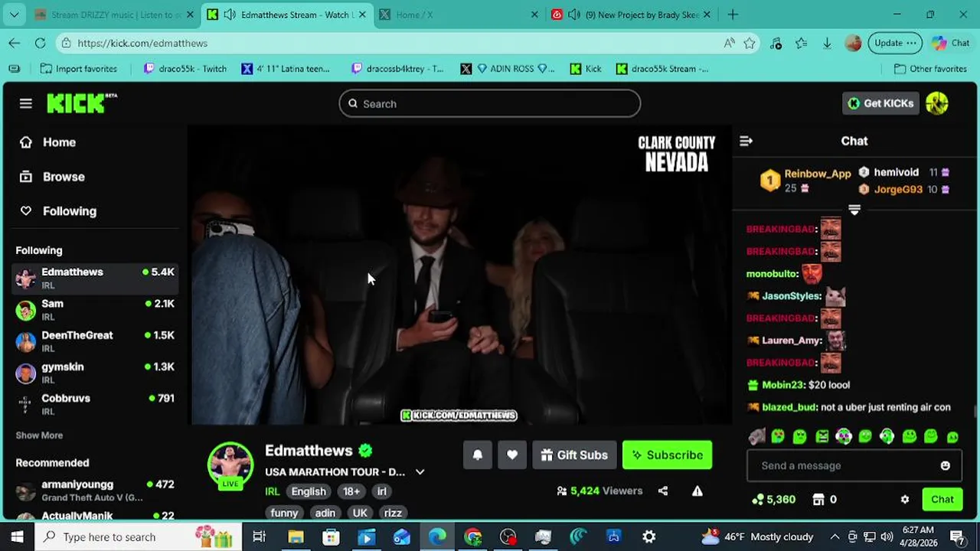This screenshot has height=551, width=980.
Task: Click the green Subscribe button
Action: (x=667, y=455)
